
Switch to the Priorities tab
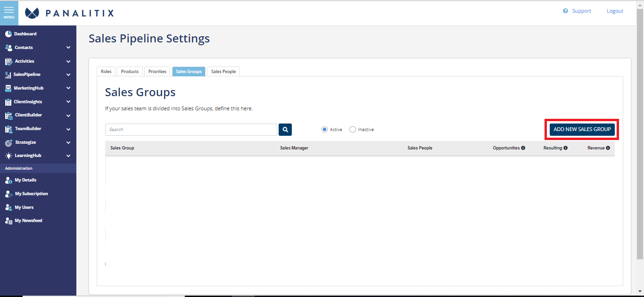point(157,72)
